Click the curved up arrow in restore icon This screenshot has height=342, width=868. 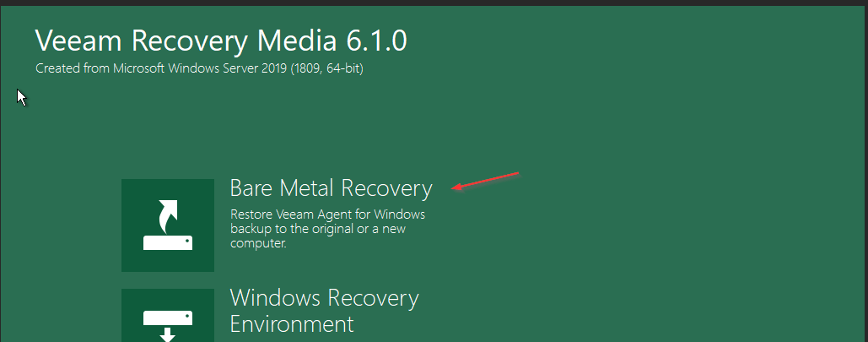170,216
